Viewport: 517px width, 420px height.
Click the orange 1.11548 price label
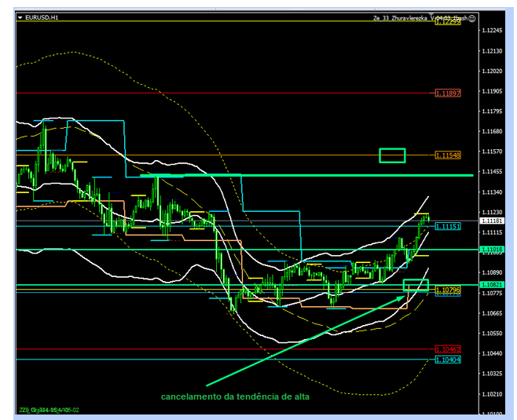point(447,155)
